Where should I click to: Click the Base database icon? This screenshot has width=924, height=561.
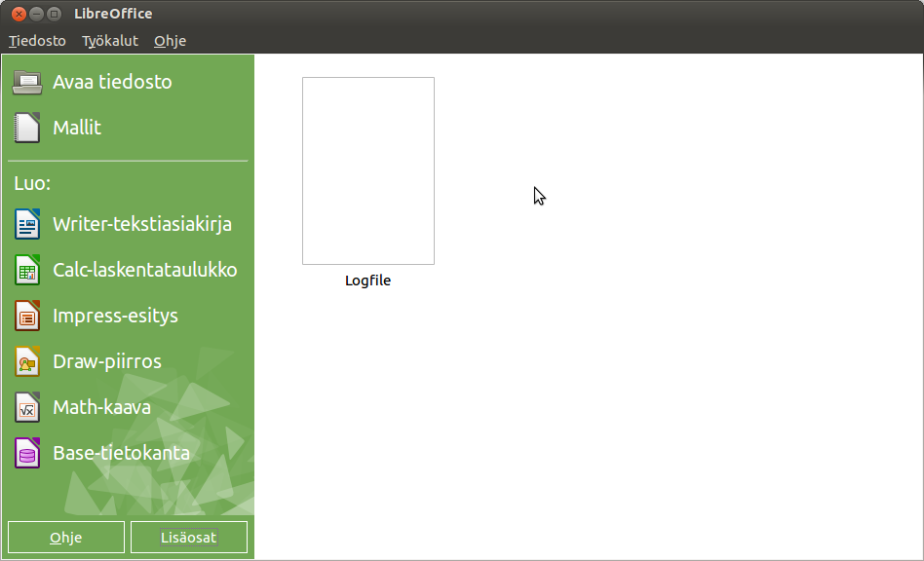27,453
